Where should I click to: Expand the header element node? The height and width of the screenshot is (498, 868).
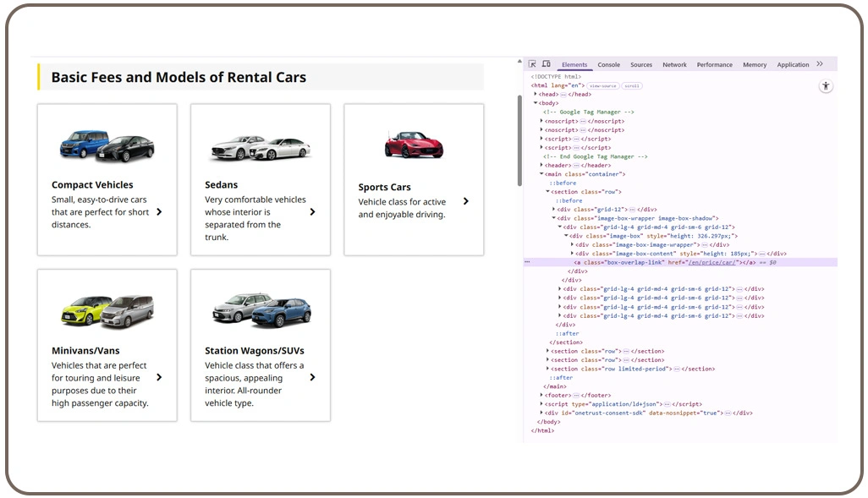coord(540,165)
